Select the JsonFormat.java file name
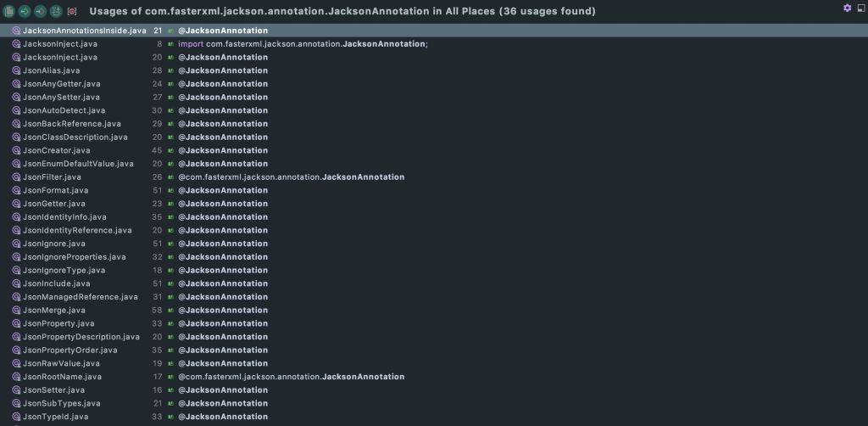The width and height of the screenshot is (868, 426). (55, 190)
